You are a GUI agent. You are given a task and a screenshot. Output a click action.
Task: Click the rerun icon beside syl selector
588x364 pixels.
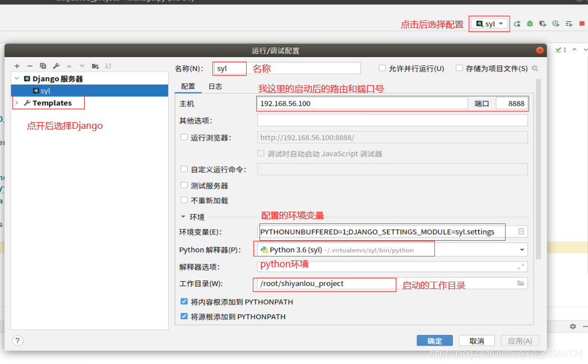tap(517, 24)
